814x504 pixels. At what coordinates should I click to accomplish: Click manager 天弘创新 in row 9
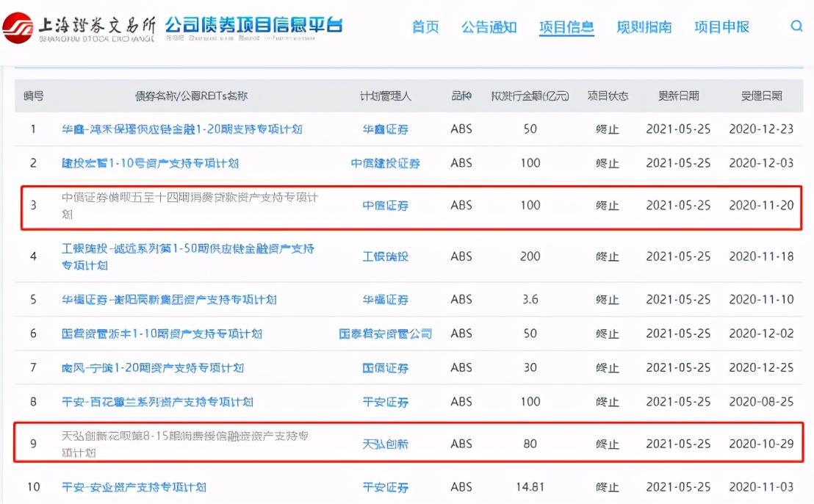pyautogui.click(x=385, y=444)
